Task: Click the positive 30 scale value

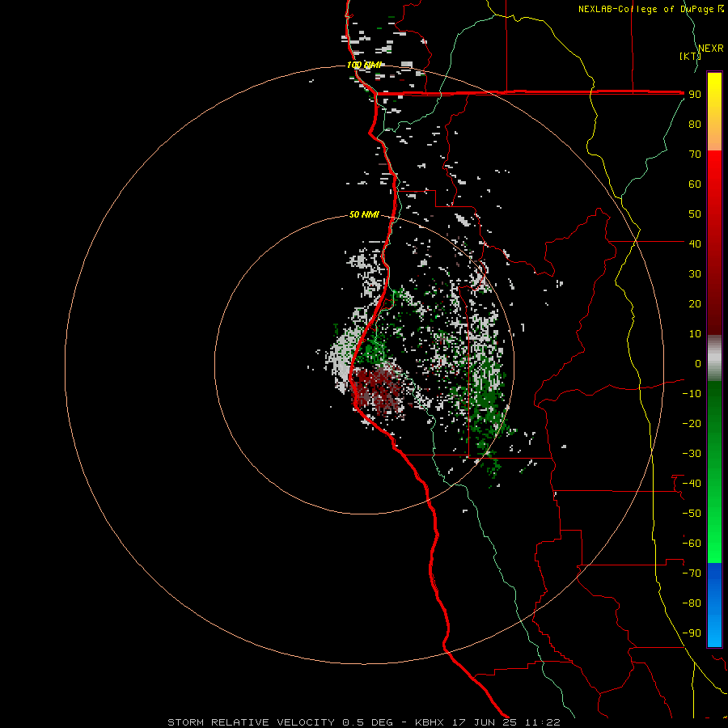Action: click(695, 274)
